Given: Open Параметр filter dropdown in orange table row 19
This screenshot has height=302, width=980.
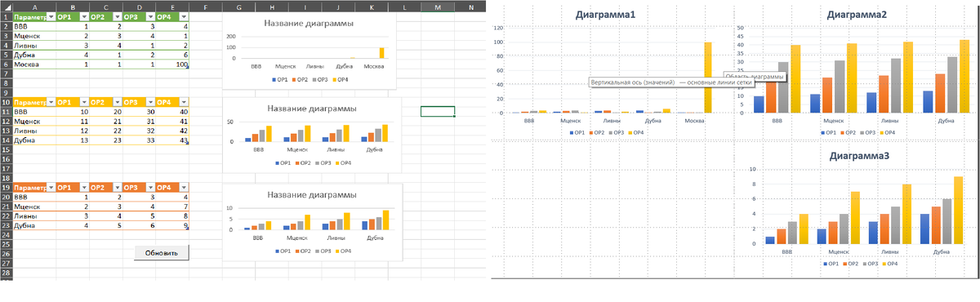Looking at the screenshot, I should coord(51,188).
